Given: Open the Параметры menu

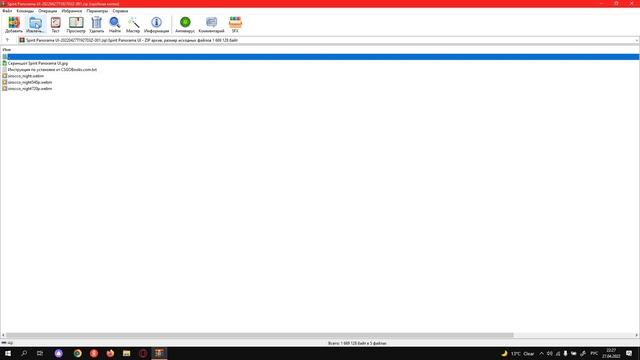Looking at the screenshot, I should click(x=97, y=11).
